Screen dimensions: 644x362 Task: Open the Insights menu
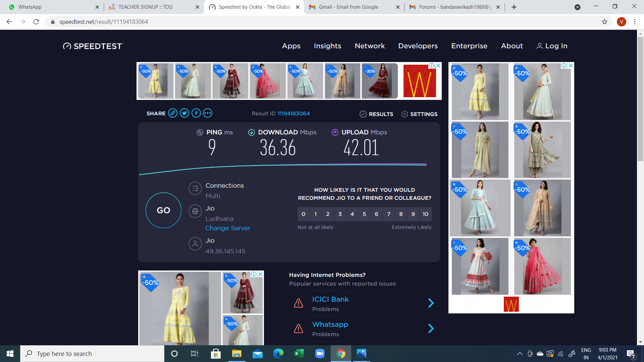coord(327,46)
